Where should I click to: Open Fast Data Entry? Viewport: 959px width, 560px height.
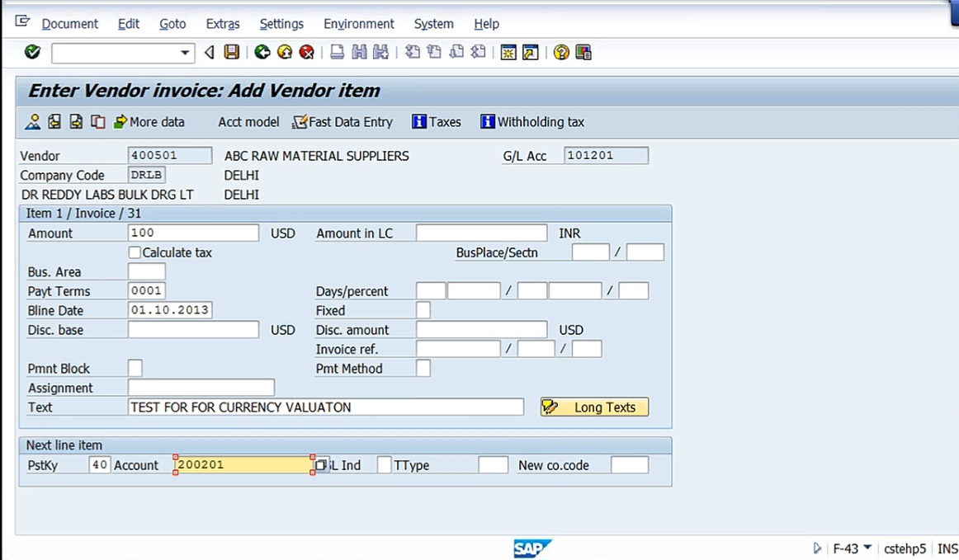click(x=342, y=122)
